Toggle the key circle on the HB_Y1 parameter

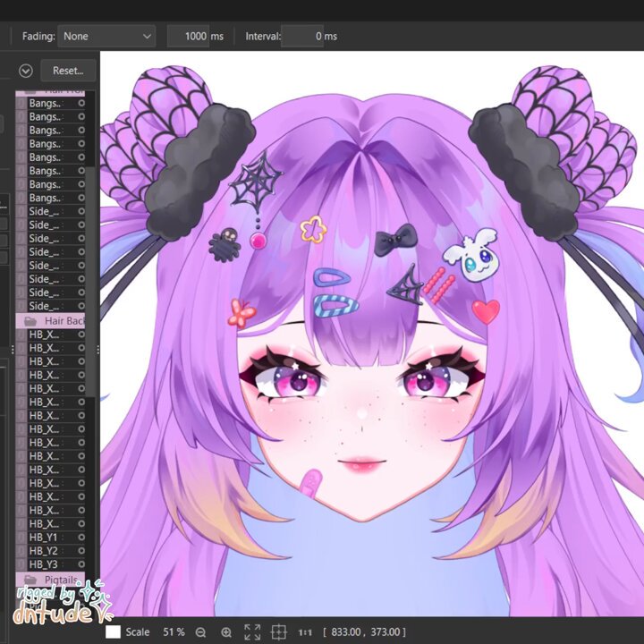(81, 538)
